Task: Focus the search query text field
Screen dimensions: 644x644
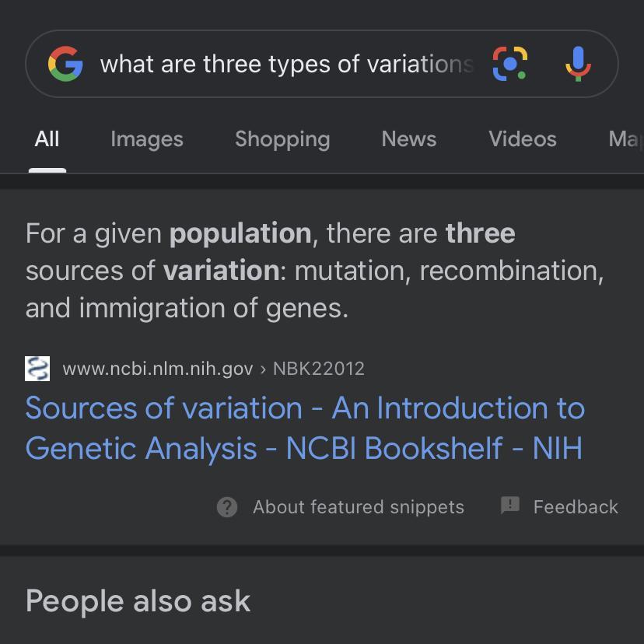Action: (286, 64)
